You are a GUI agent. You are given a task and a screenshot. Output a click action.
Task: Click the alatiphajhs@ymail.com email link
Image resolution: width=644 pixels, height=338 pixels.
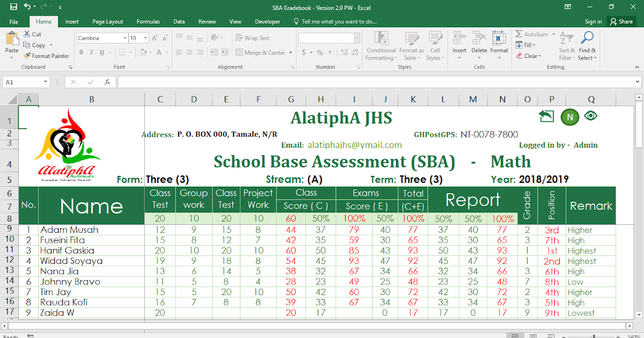354,145
